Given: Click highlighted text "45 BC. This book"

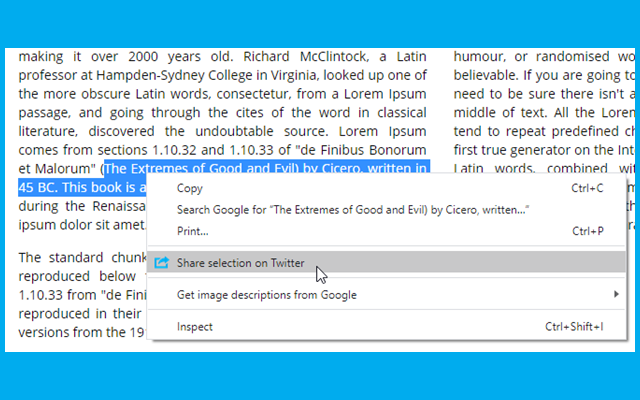Looking at the screenshot, I should (x=71, y=187).
